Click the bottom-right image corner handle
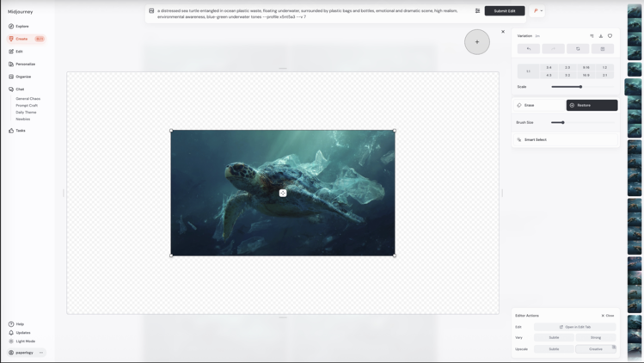Image resolution: width=644 pixels, height=363 pixels. pyautogui.click(x=395, y=255)
